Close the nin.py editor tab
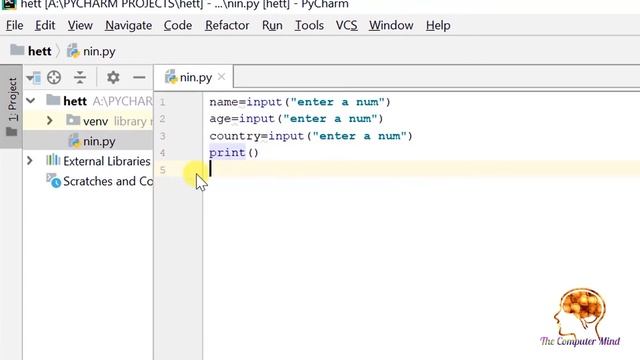This screenshot has width=640, height=360. tap(221, 76)
